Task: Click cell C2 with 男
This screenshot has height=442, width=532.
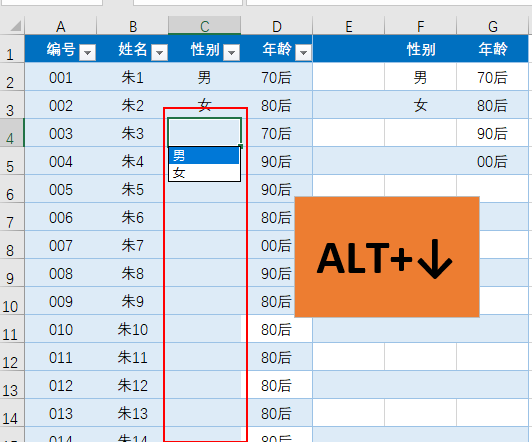Action: 205,77
